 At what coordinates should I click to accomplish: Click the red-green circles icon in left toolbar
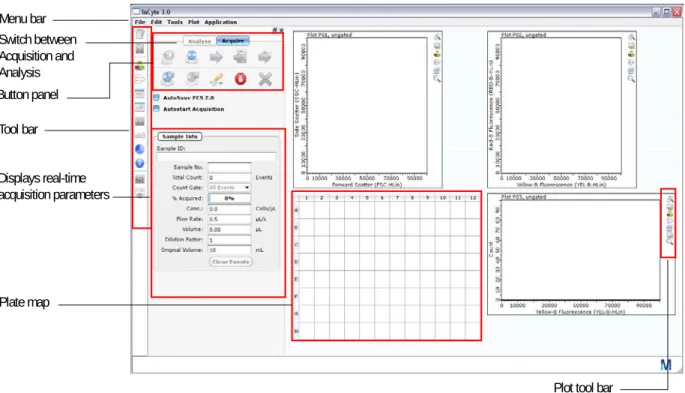point(140,66)
